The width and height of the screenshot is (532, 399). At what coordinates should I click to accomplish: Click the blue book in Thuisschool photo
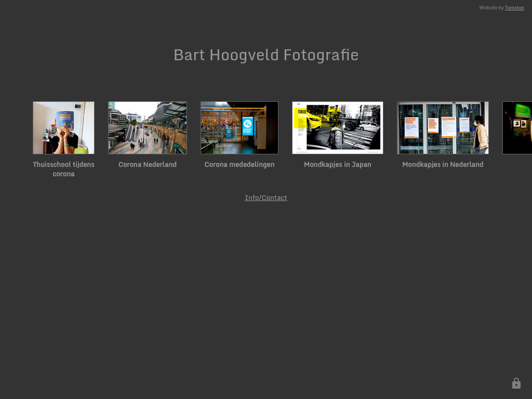pos(65,120)
